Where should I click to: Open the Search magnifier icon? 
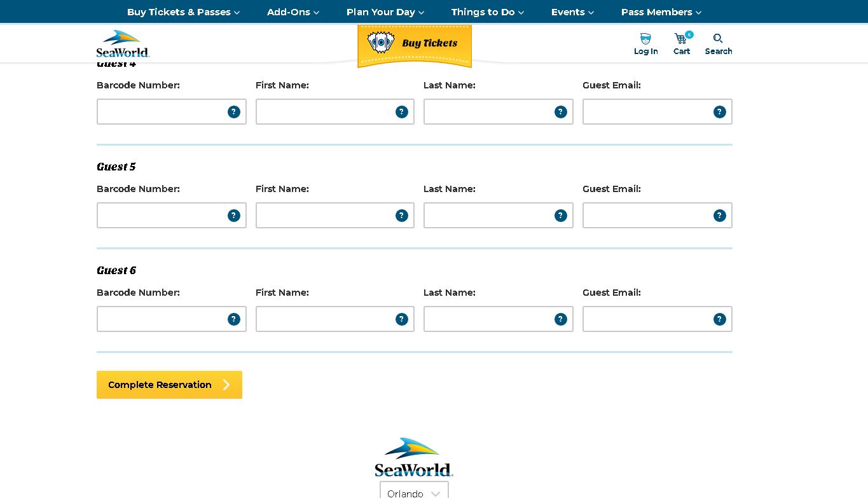click(719, 44)
